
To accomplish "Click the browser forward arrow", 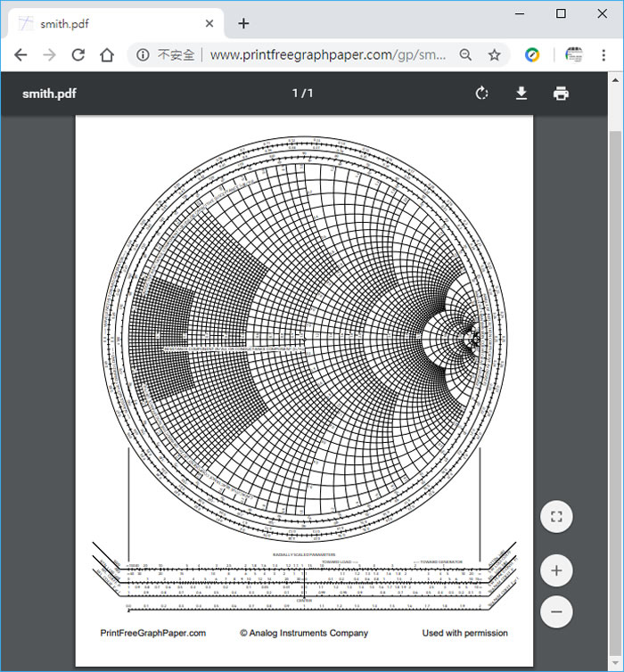I will point(50,55).
